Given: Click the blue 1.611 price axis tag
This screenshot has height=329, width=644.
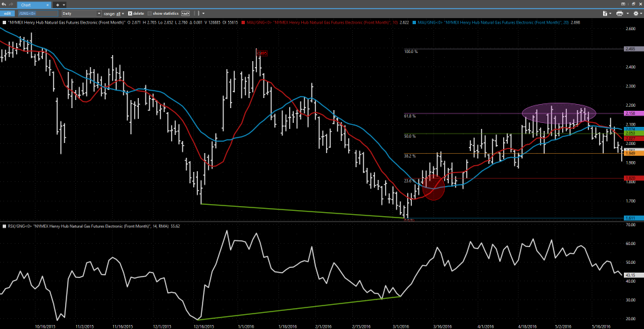Looking at the screenshot, I should [x=633, y=218].
